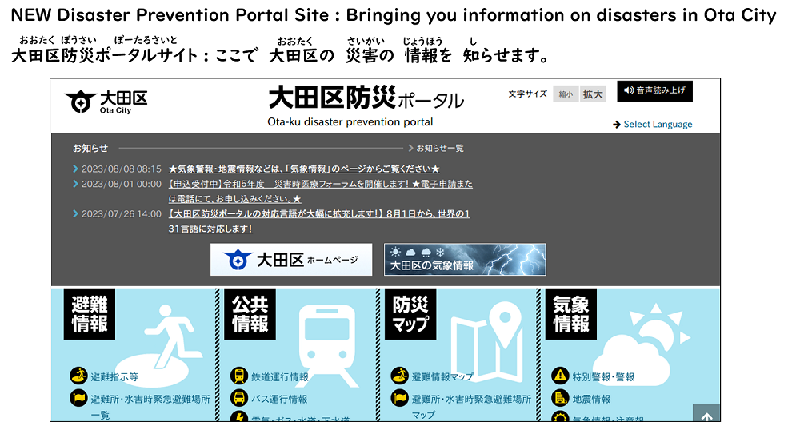Click the 大田区防災ポータル site title
This screenshot has height=422, width=800.
tap(366, 97)
